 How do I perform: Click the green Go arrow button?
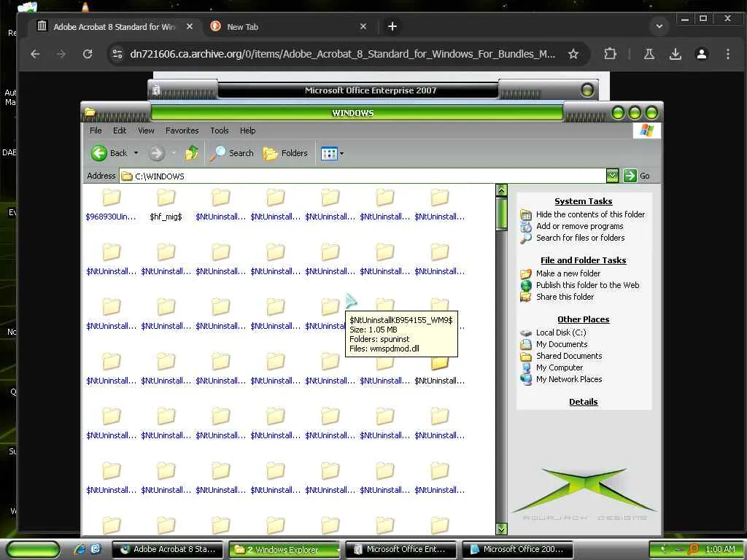click(x=630, y=176)
